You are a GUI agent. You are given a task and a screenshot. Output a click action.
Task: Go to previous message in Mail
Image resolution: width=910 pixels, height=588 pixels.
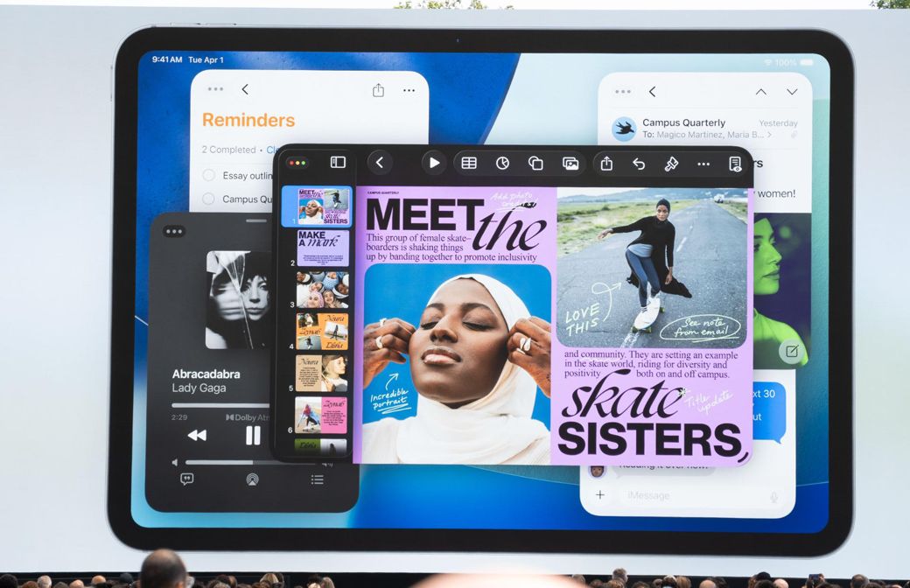(x=761, y=92)
